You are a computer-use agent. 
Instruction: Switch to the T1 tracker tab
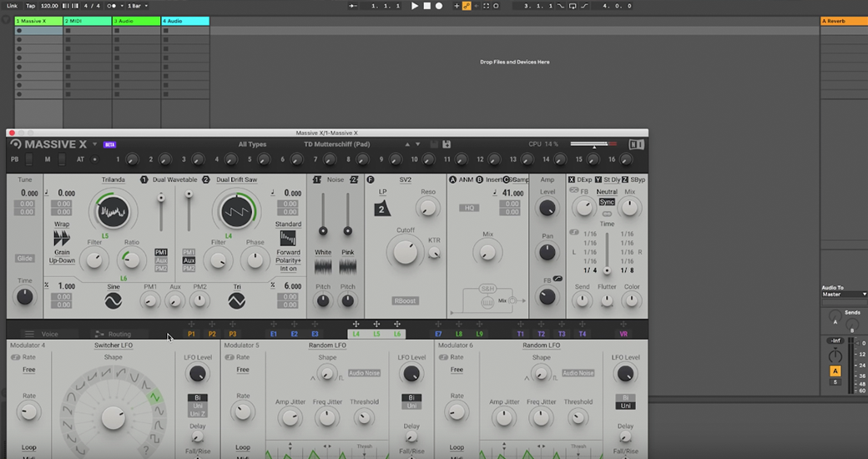[520, 334]
